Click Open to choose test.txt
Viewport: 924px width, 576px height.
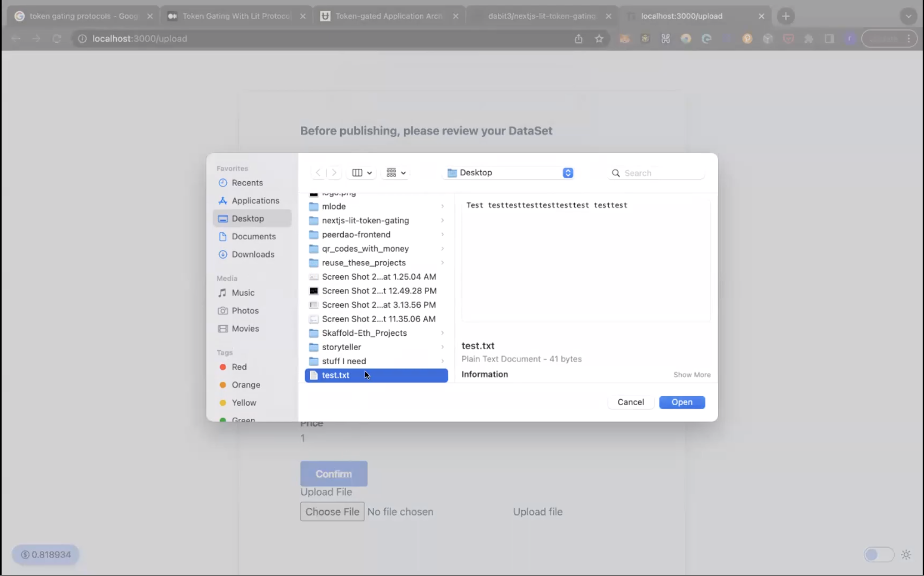point(681,402)
